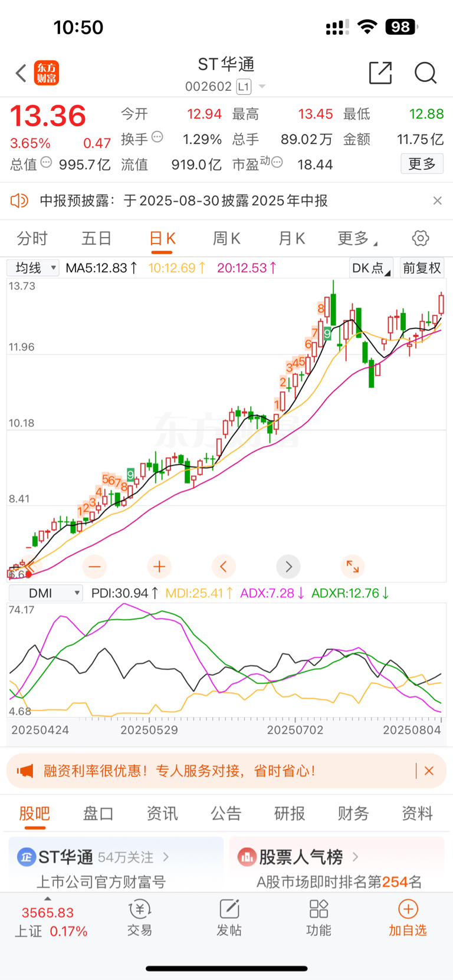Open the 盘口 tab

(x=99, y=814)
